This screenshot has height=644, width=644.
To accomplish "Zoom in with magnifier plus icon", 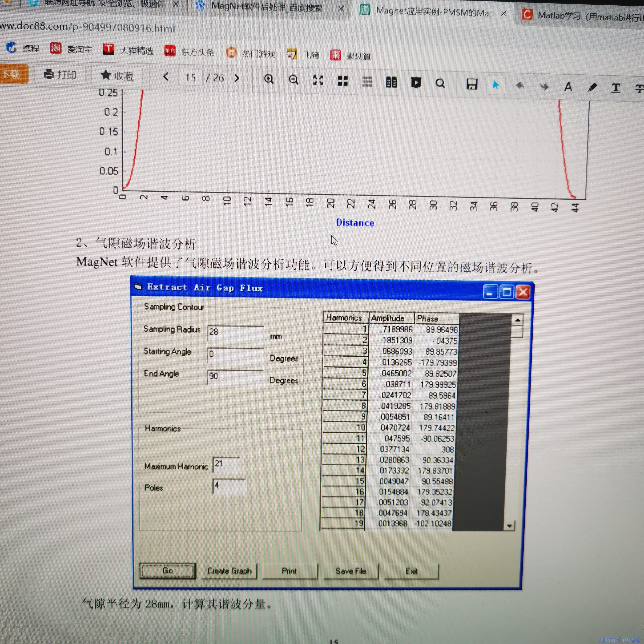I will click(269, 79).
